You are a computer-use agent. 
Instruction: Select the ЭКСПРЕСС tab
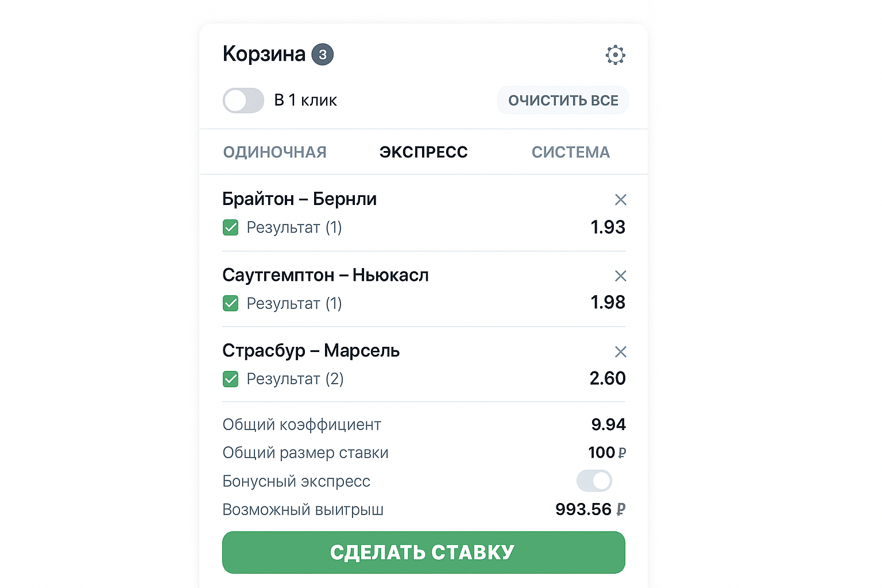(x=423, y=152)
